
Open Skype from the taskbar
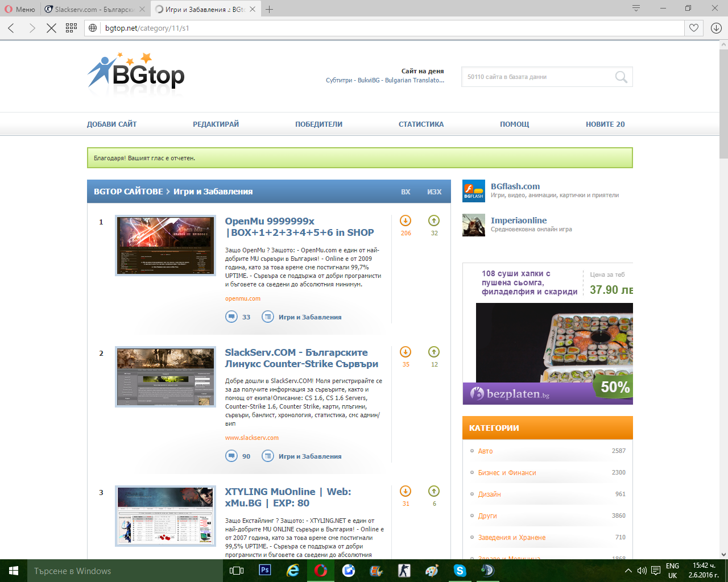[460, 571]
